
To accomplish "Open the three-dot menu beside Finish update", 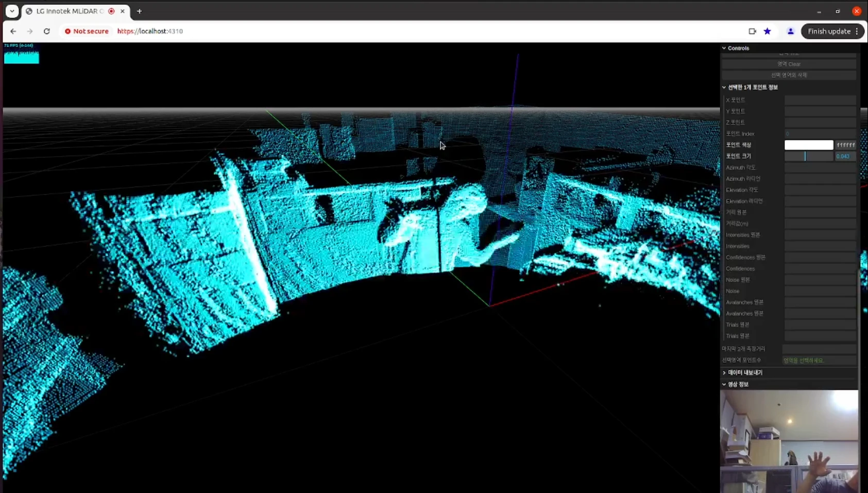I will [857, 31].
